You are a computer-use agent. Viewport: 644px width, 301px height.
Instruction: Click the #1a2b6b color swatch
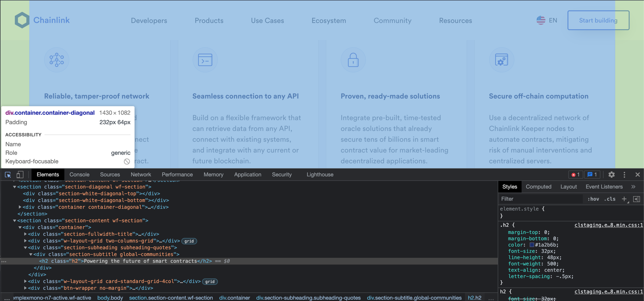[531, 245]
